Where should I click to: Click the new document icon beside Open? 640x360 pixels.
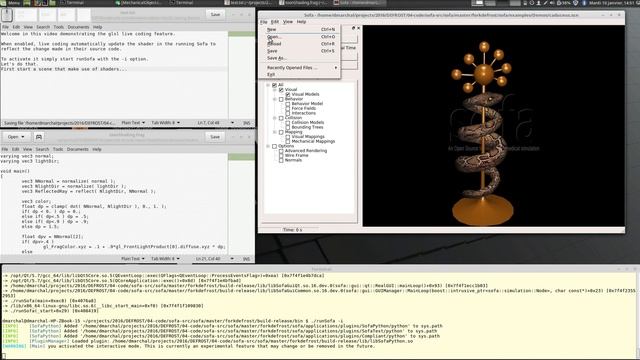[x=39, y=137]
